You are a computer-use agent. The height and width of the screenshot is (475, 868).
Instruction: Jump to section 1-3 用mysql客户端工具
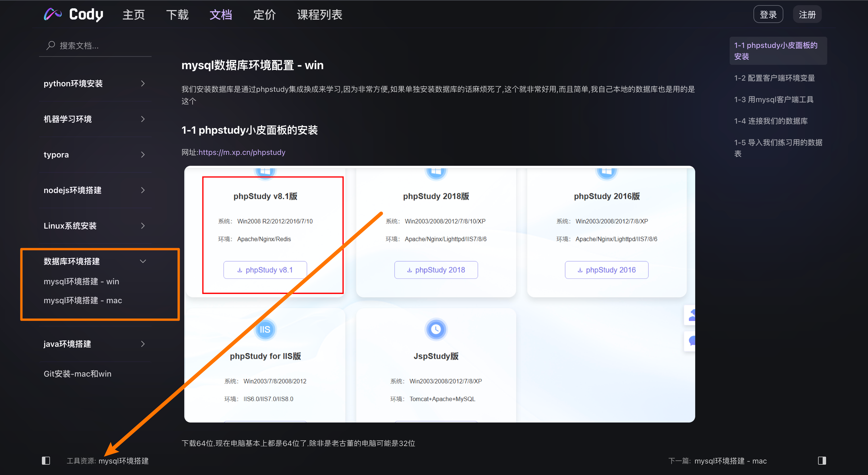pyautogui.click(x=774, y=100)
